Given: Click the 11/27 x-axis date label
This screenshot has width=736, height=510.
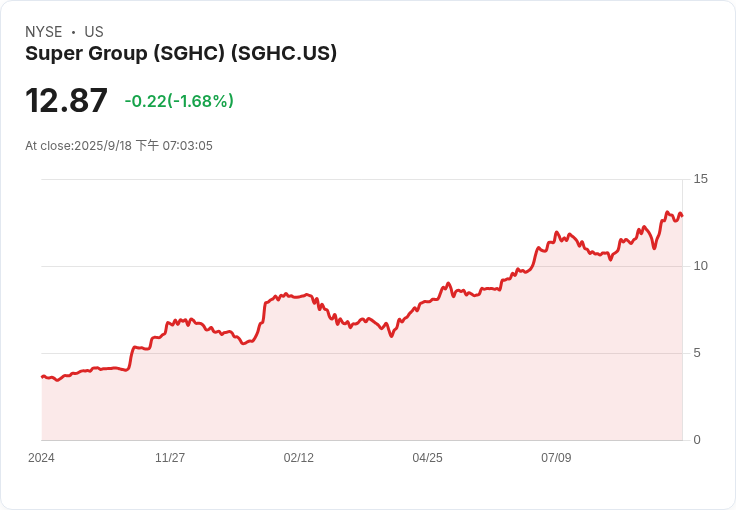Looking at the screenshot, I should click(x=170, y=458).
